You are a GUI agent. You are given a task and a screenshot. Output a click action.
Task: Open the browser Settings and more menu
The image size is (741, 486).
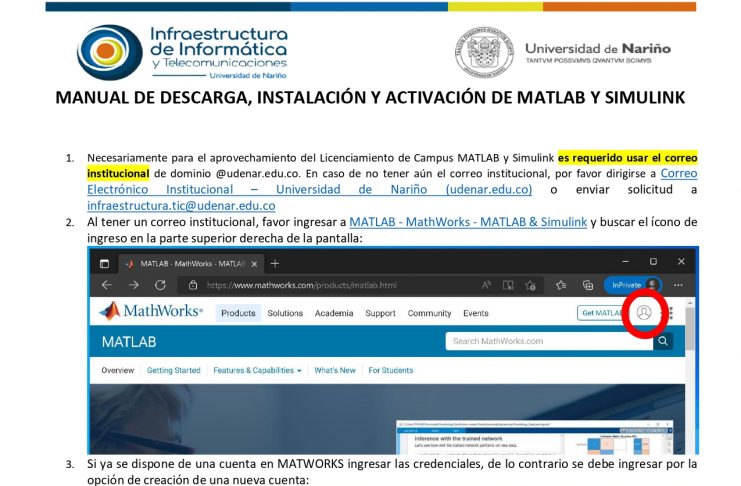pos(679,285)
